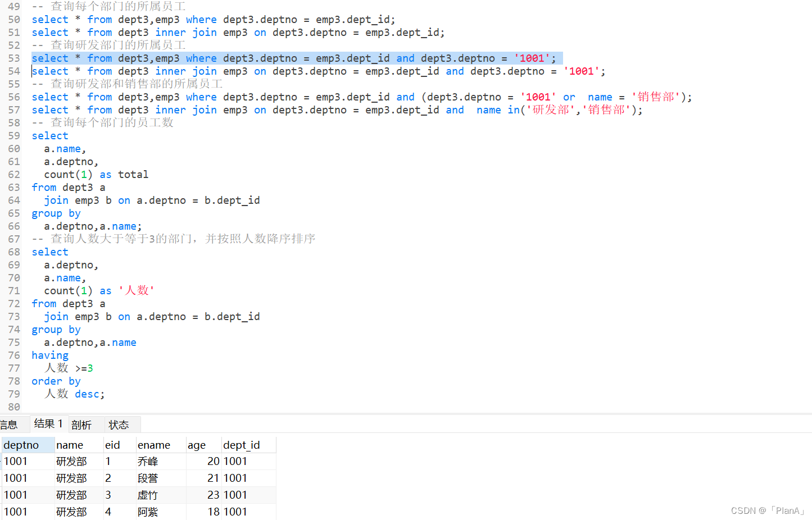Click the age column header
Viewport: 812px width, 520px height.
pos(203,445)
